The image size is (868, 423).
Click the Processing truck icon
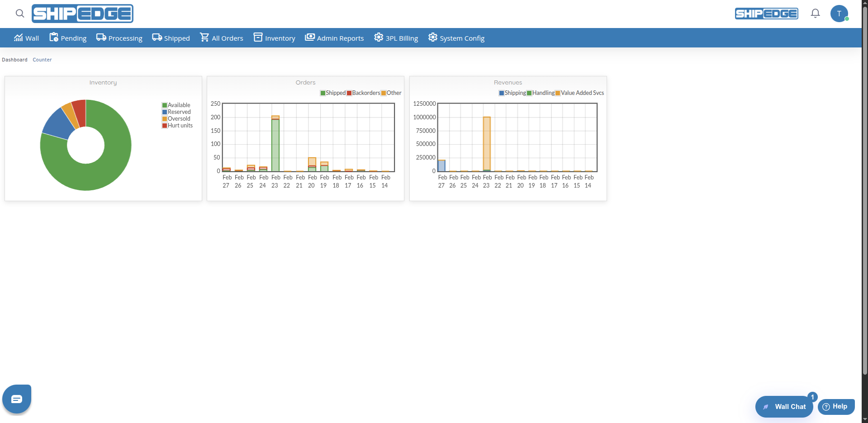100,38
